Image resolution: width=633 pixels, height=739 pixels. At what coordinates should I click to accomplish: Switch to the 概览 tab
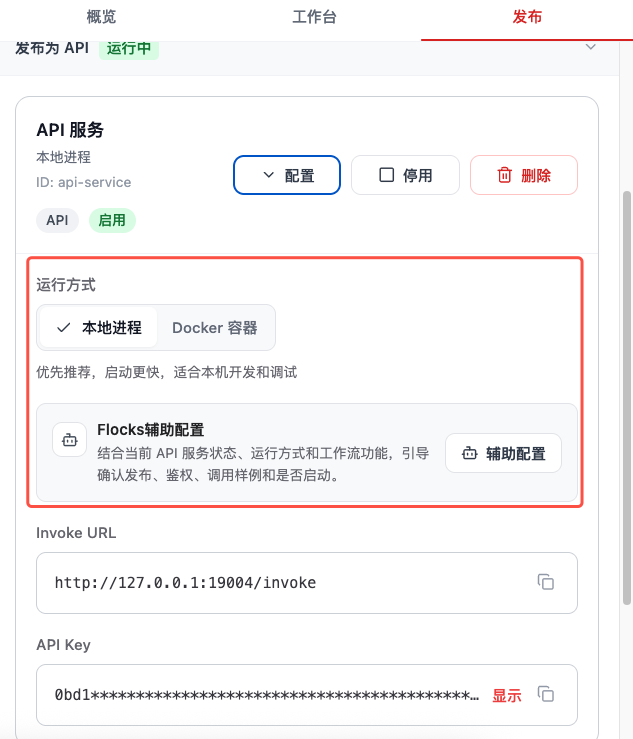(101, 17)
